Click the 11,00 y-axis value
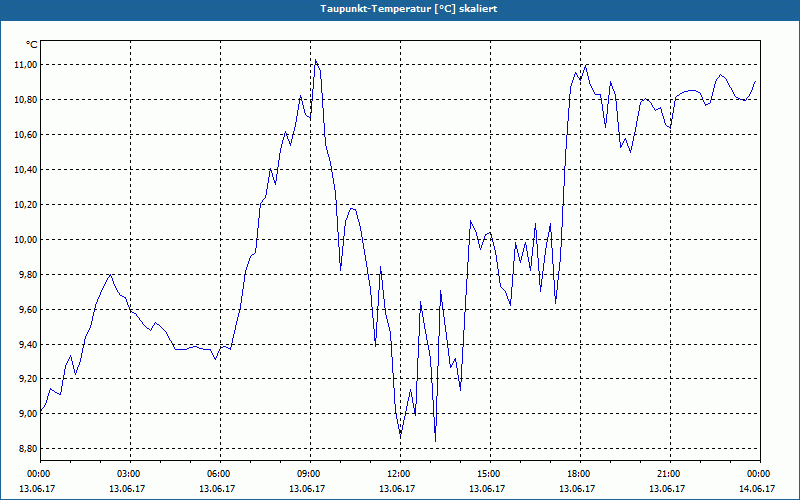Viewport: 800px width, 500px height. click(x=26, y=64)
